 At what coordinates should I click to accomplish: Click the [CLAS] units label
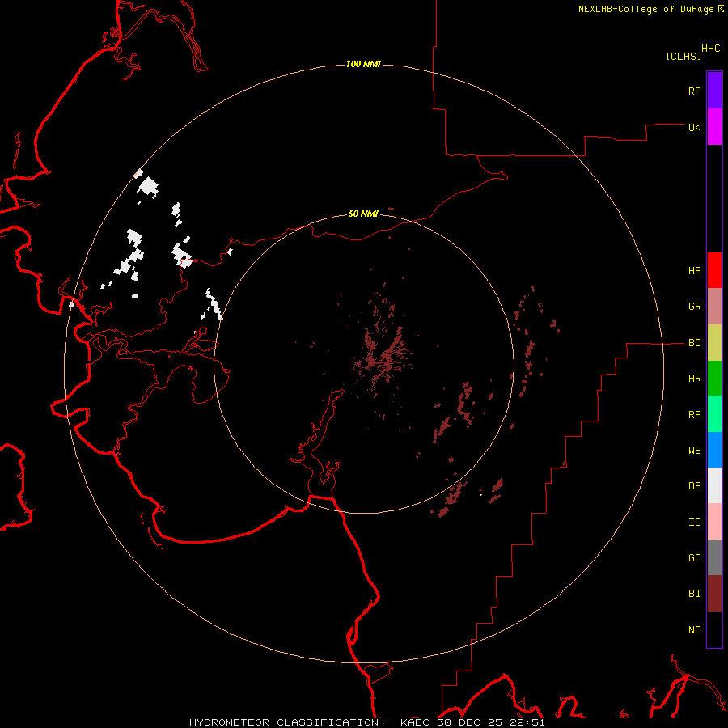(x=684, y=56)
